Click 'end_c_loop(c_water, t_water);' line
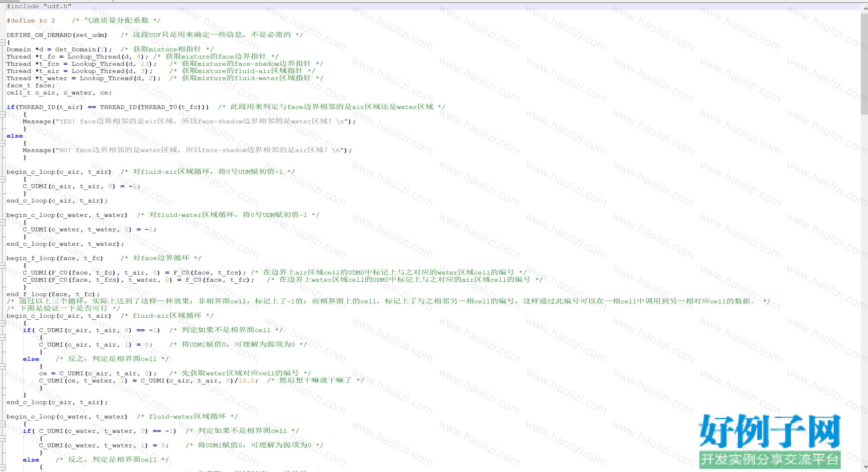This screenshot has width=868, height=472. pos(65,244)
